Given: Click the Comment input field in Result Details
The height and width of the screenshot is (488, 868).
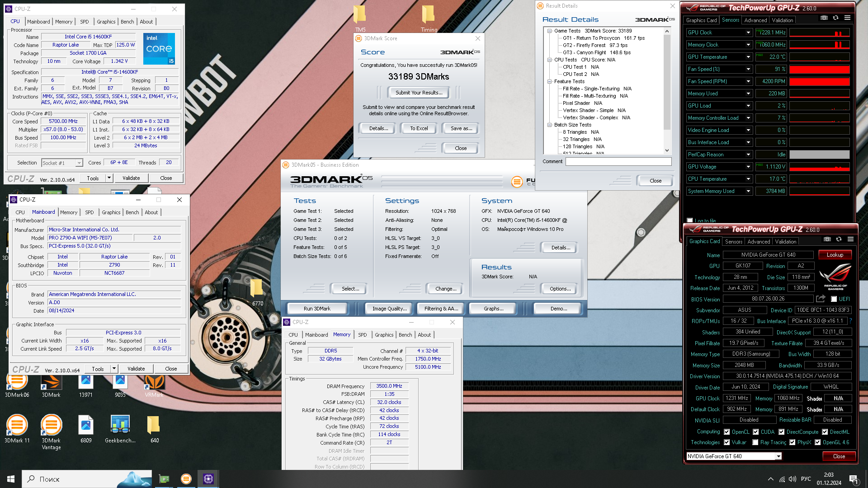Looking at the screenshot, I should click(x=618, y=161).
